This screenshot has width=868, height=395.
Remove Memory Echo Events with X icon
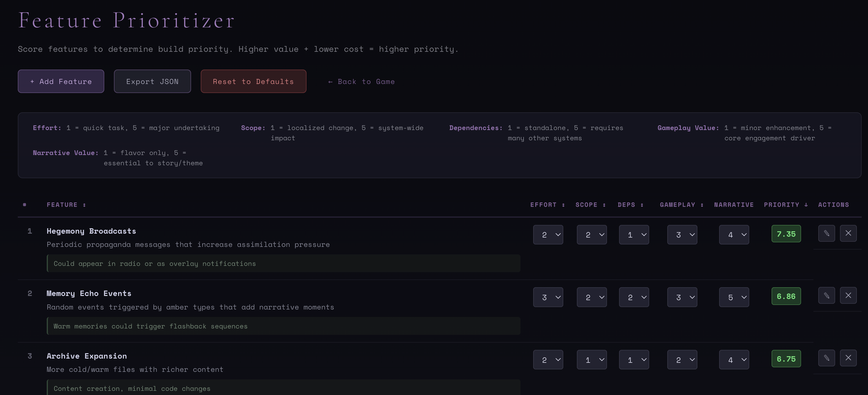click(848, 296)
